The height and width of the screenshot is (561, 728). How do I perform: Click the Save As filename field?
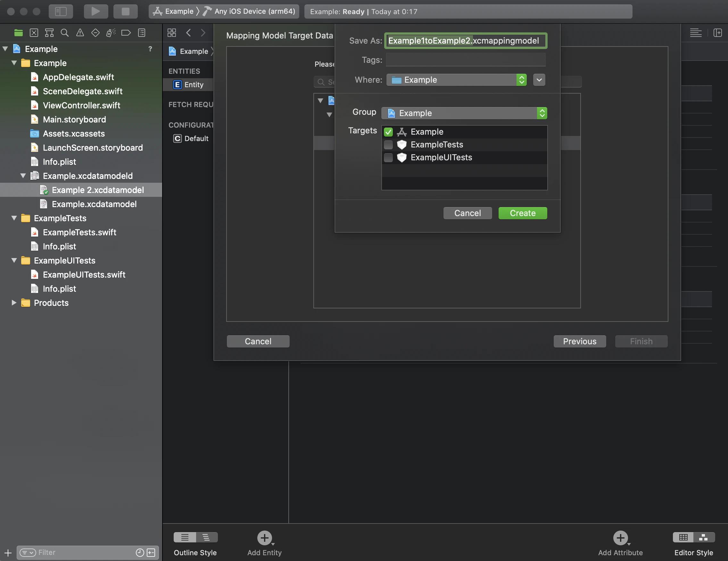tap(466, 41)
